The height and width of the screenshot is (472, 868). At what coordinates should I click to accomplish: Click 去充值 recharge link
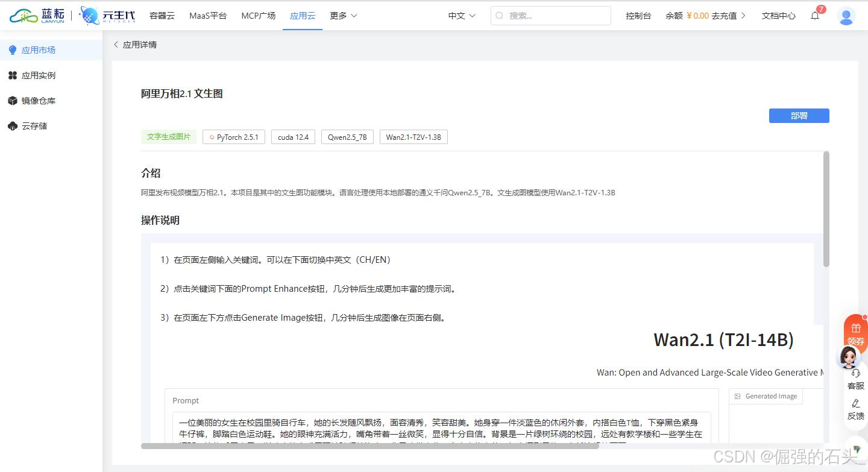pyautogui.click(x=724, y=16)
